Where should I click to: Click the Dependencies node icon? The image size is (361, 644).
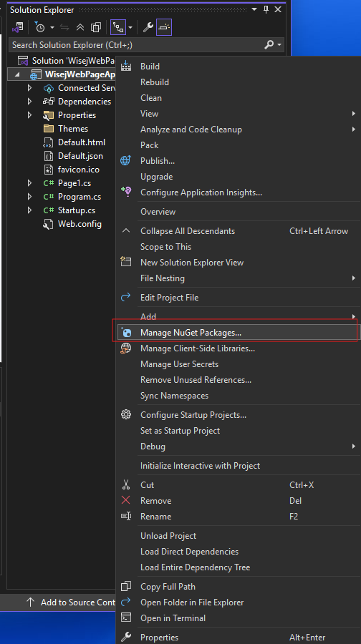tap(49, 102)
